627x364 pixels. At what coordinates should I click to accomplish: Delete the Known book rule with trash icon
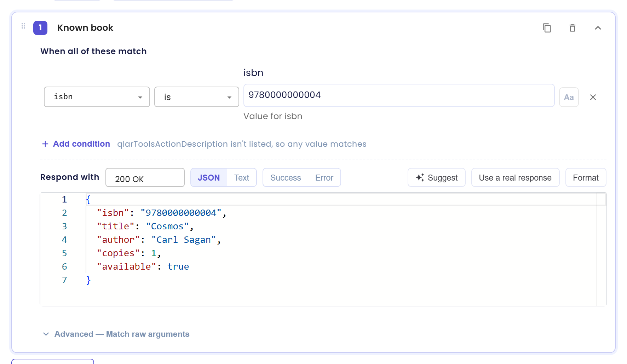click(572, 28)
